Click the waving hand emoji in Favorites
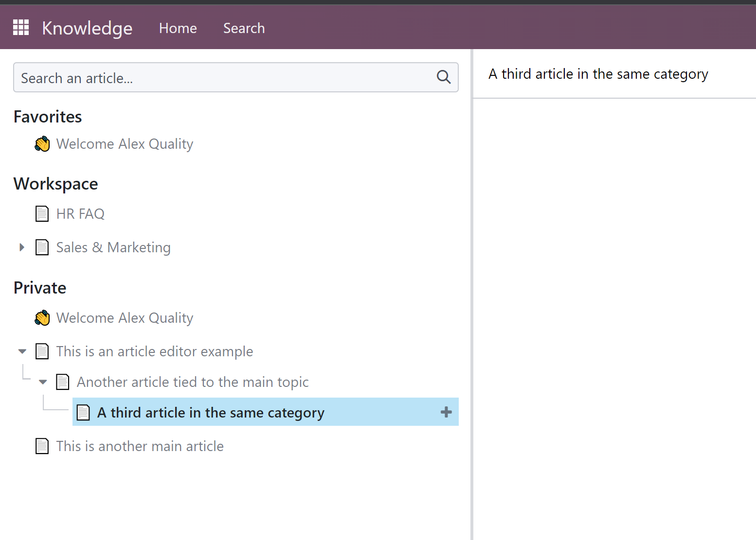 click(42, 144)
